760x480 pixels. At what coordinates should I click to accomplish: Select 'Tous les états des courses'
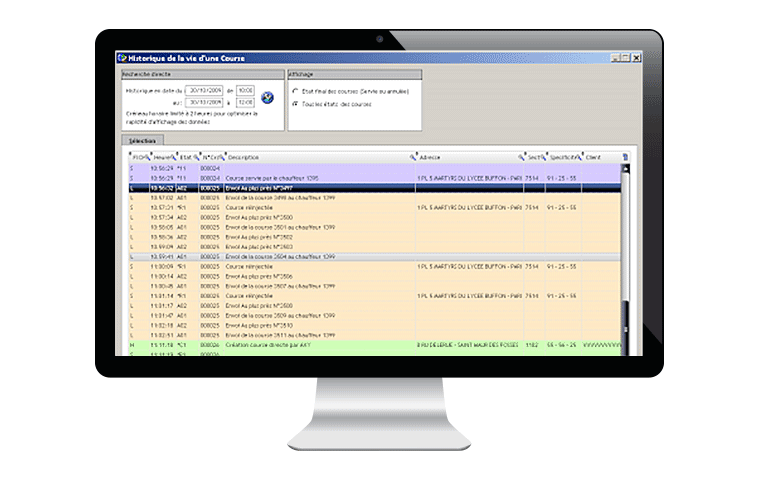[295, 104]
